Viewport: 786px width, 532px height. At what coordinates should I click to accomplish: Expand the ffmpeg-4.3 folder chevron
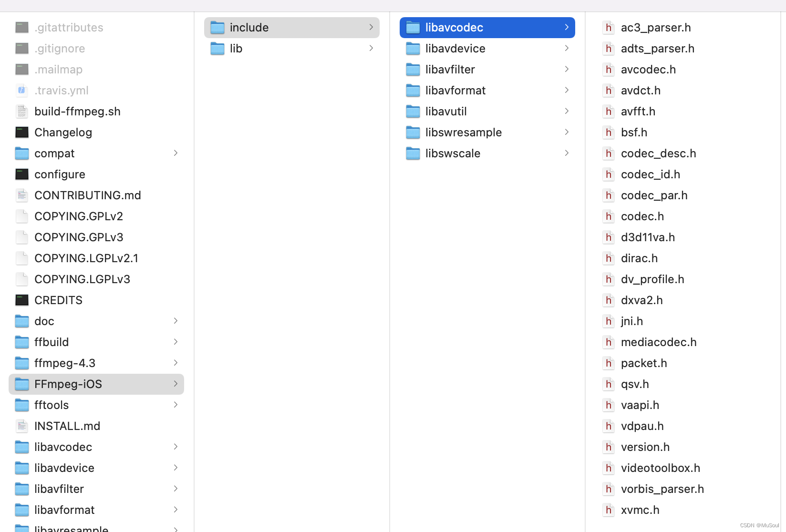click(176, 363)
